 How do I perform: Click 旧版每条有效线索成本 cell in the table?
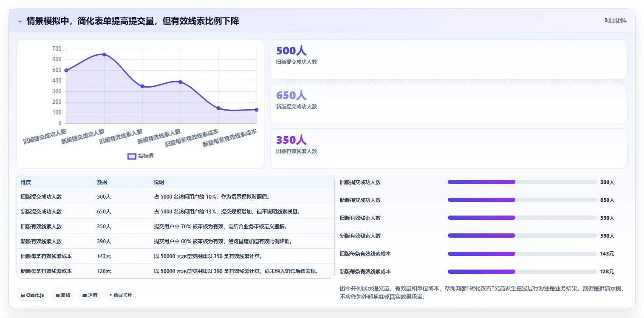[x=46, y=256]
